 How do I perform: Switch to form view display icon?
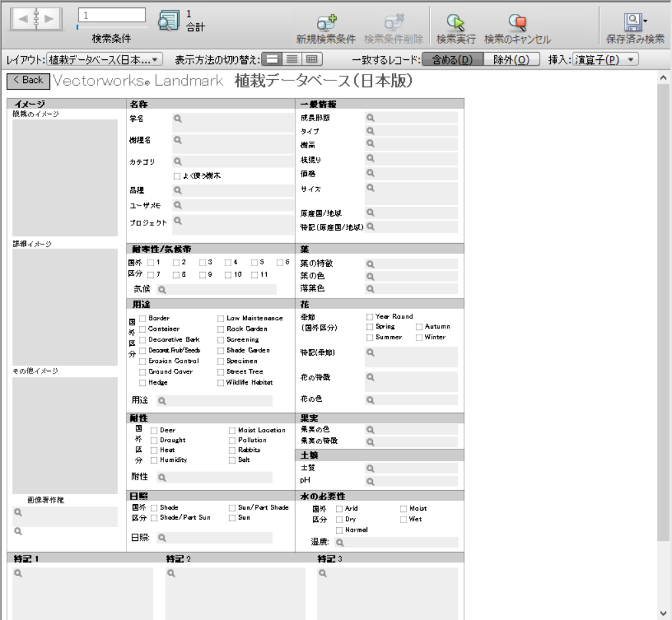[x=272, y=59]
